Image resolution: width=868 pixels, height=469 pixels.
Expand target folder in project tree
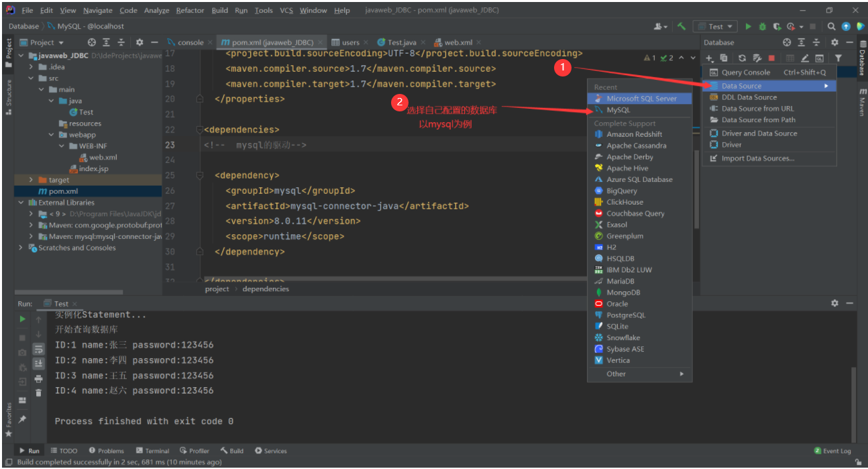32,180
